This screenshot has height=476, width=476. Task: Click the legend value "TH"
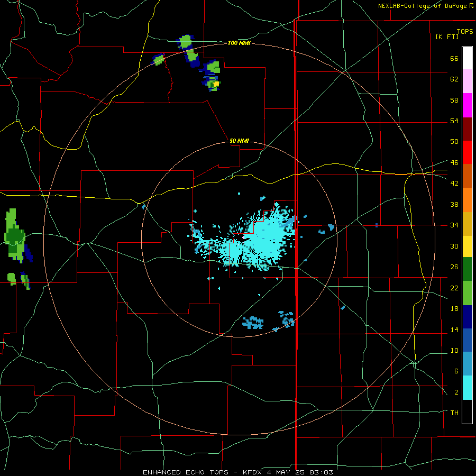[454, 413]
